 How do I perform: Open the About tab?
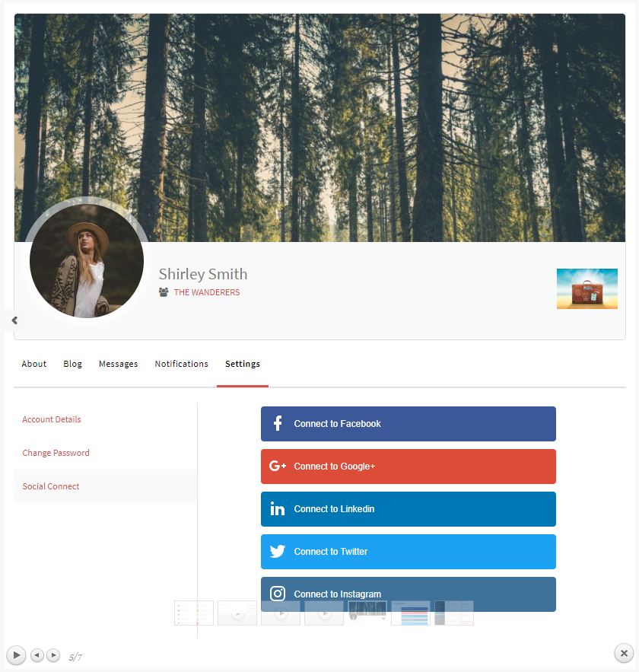coord(33,364)
